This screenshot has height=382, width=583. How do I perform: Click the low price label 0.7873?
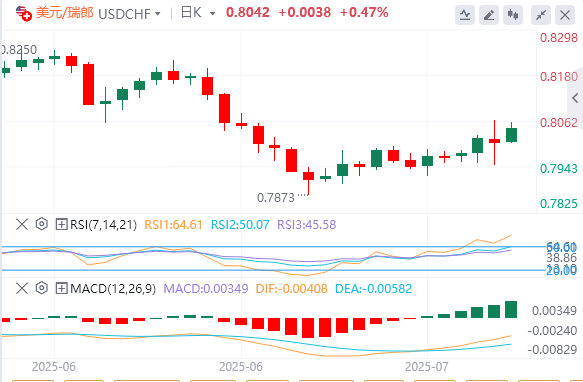tap(276, 198)
